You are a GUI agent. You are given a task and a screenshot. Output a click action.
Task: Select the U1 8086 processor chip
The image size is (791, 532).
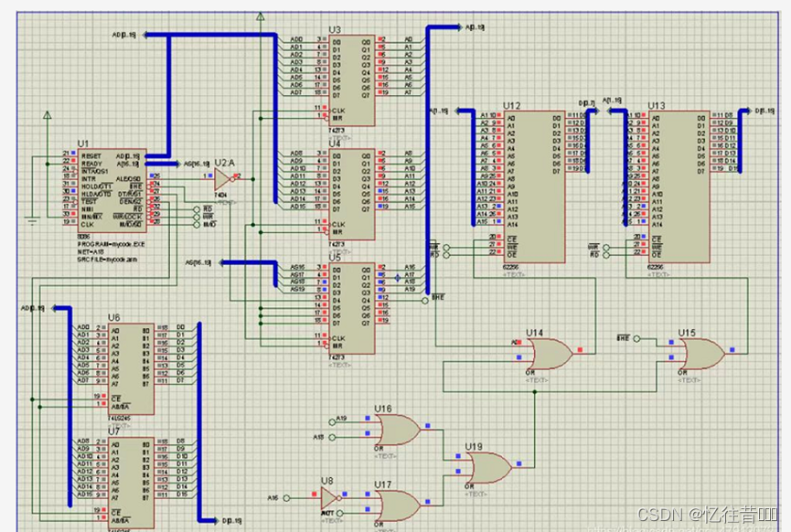[112, 190]
